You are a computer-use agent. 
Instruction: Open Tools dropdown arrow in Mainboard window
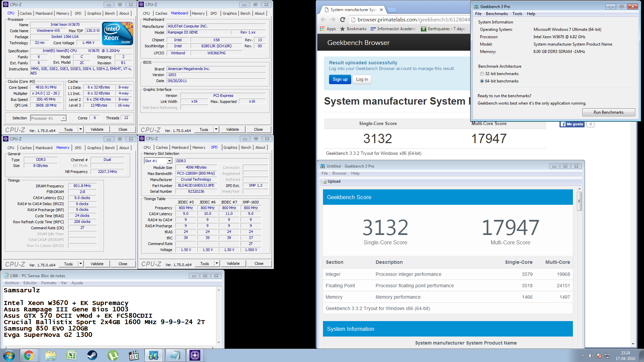[216, 129]
